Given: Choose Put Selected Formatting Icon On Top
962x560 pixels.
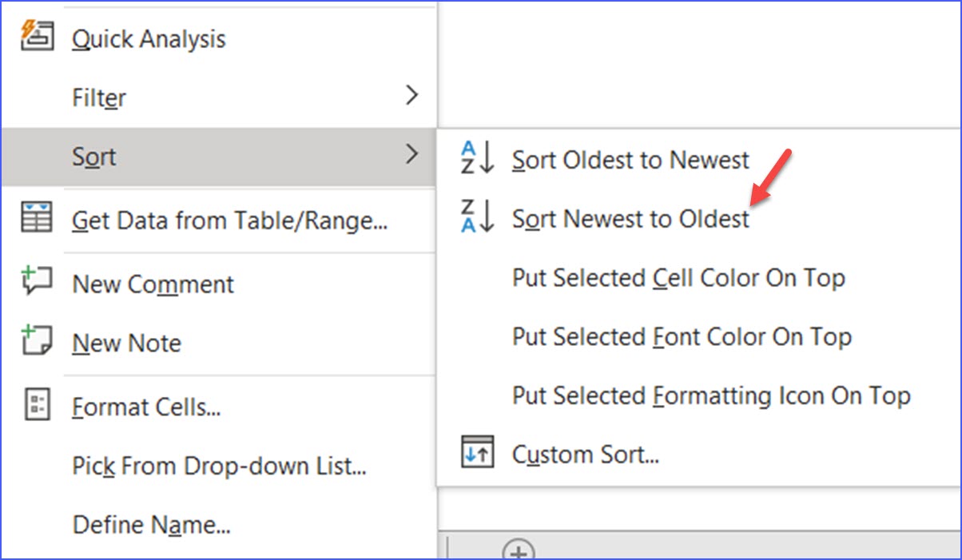Looking at the screenshot, I should (710, 395).
